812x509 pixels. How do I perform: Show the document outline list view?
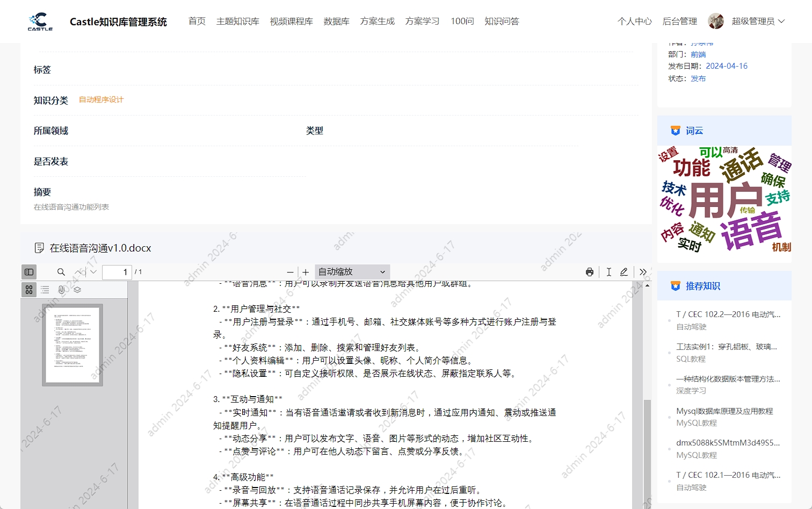tap(45, 289)
